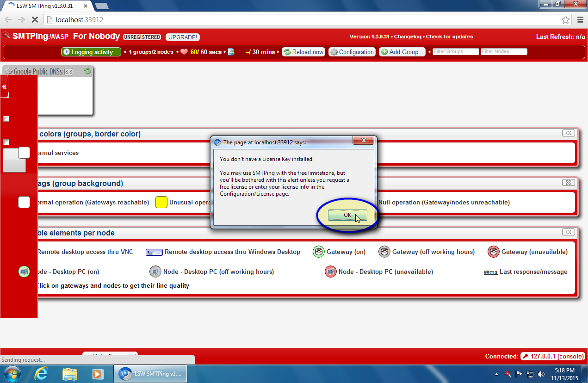Image resolution: width=588 pixels, height=383 pixels.
Task: Click Add Group...
Action: pyautogui.click(x=402, y=52)
